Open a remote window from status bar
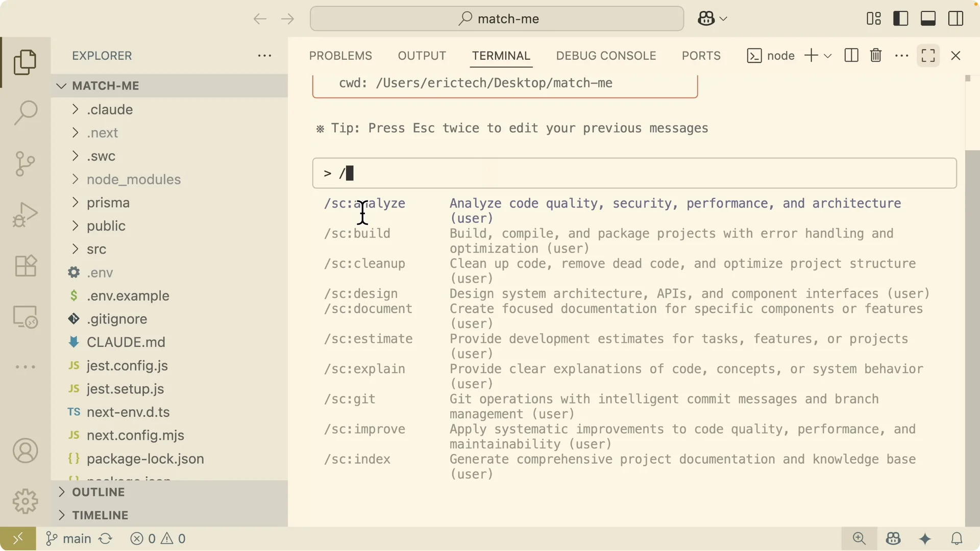This screenshot has height=551, width=980. click(18, 539)
